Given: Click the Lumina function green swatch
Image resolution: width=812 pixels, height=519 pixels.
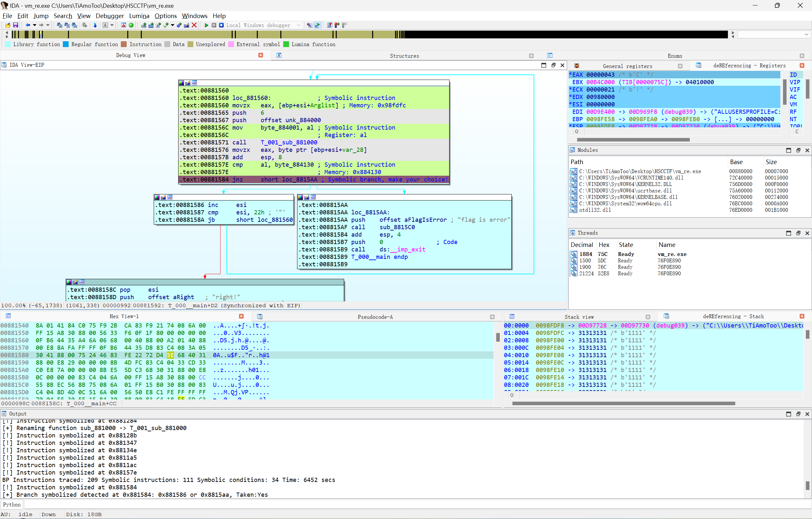Looking at the screenshot, I should 286,44.
